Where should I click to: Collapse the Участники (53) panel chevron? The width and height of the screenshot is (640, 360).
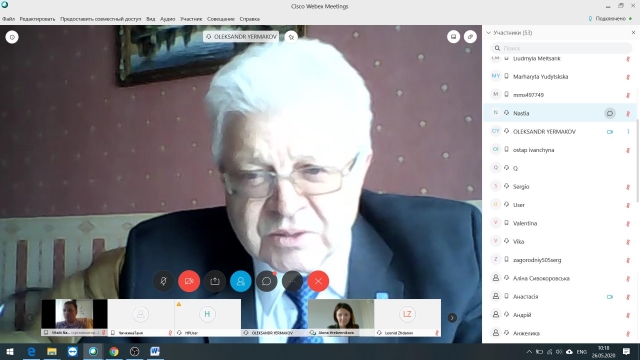[x=489, y=33]
